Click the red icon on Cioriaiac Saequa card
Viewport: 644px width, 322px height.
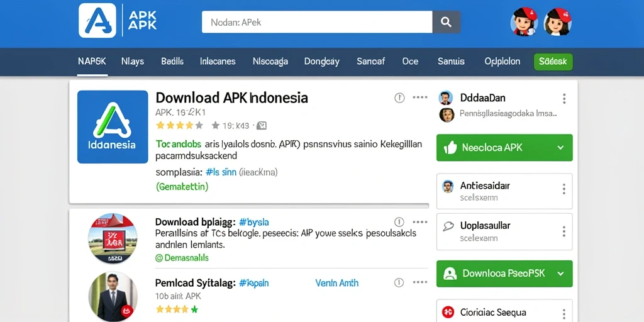coord(448,313)
